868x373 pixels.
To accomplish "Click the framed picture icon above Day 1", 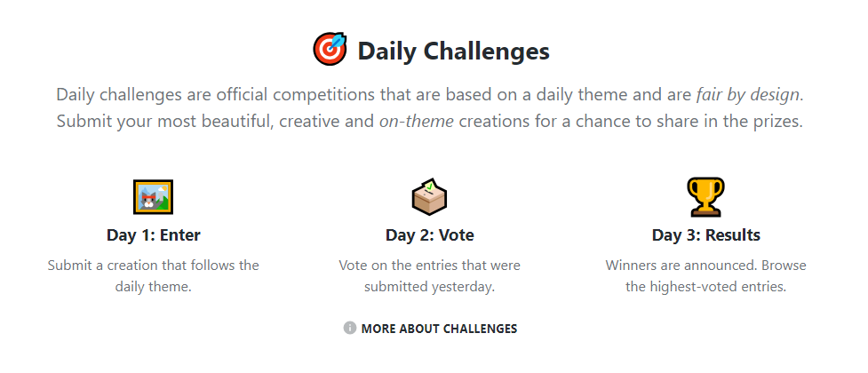I will click(x=153, y=196).
